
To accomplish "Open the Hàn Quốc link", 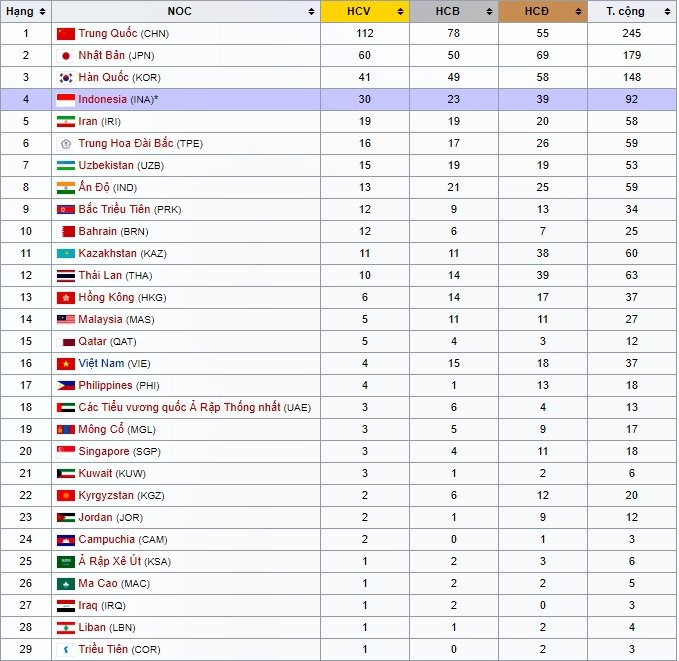I will coord(103,78).
